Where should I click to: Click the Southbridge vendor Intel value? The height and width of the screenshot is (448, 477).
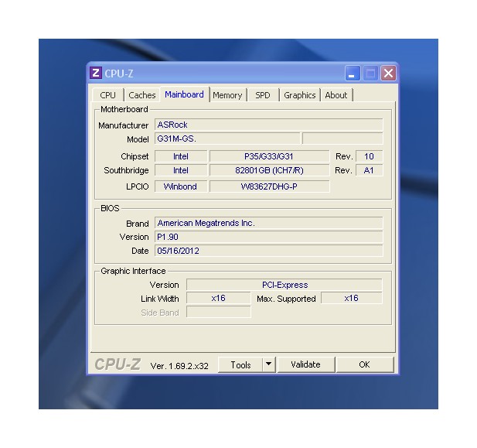[181, 170]
